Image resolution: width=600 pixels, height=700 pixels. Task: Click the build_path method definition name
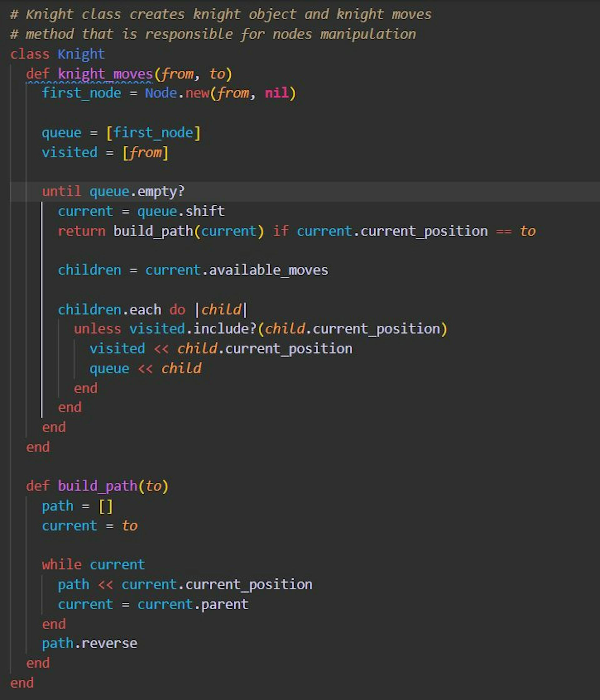[97, 486]
